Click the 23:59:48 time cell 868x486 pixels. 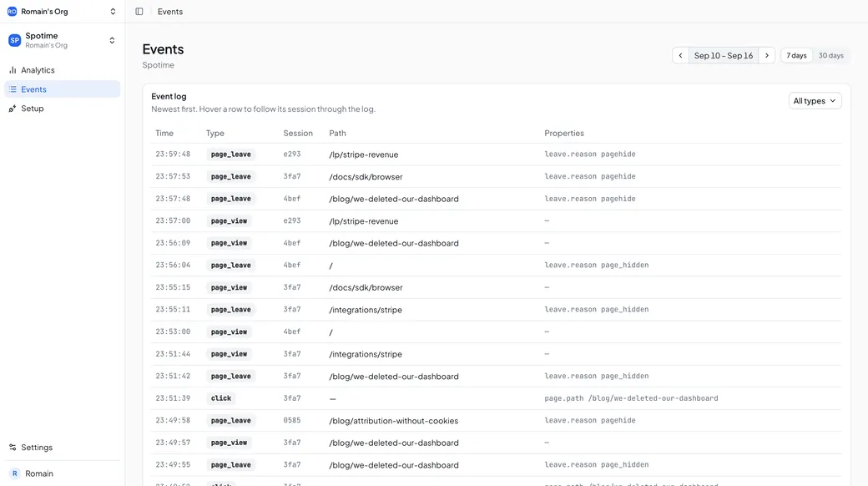[x=173, y=154]
